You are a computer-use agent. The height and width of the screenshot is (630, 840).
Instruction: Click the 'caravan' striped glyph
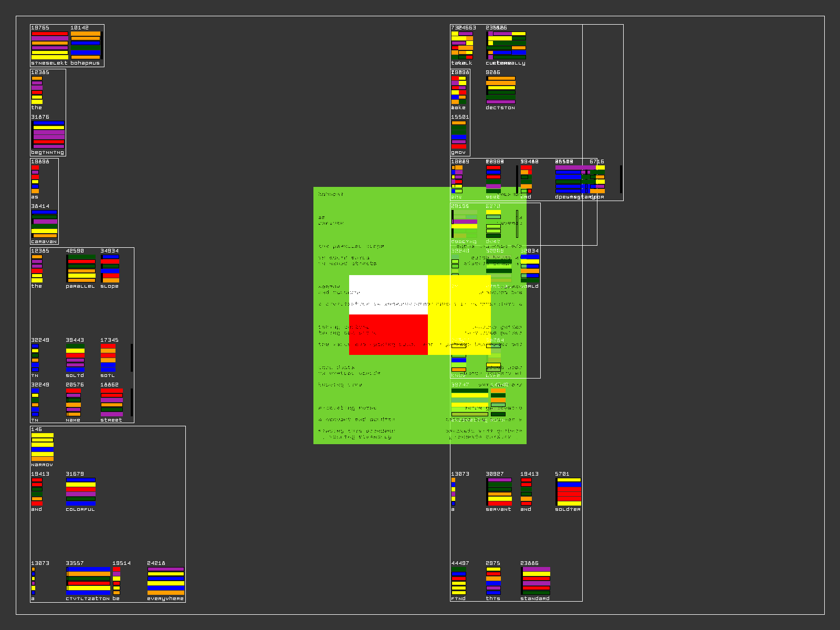click(x=44, y=224)
